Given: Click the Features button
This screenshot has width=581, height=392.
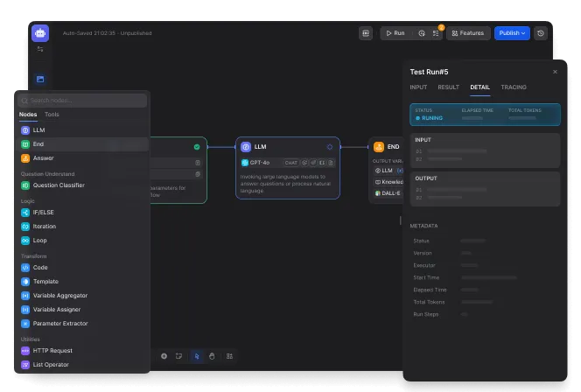Looking at the screenshot, I should (x=468, y=33).
